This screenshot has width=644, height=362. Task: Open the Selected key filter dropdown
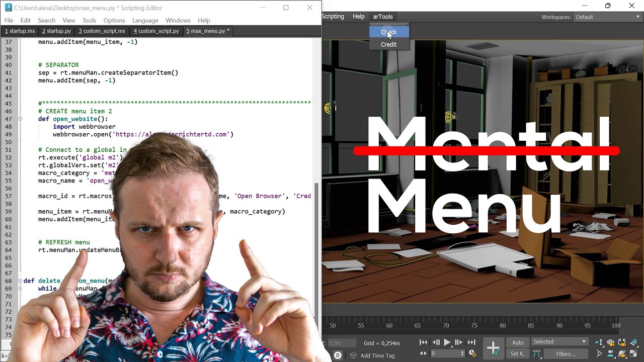pos(560,342)
